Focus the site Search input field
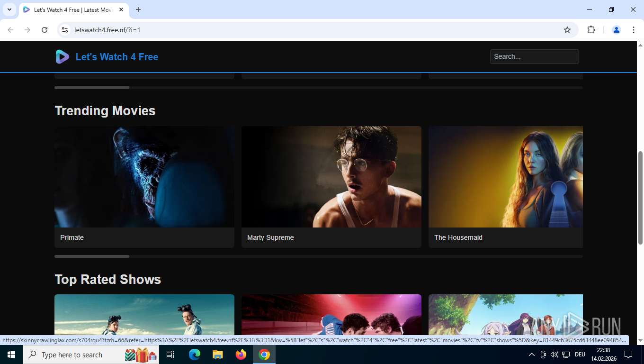This screenshot has width=644, height=364. coord(534,56)
